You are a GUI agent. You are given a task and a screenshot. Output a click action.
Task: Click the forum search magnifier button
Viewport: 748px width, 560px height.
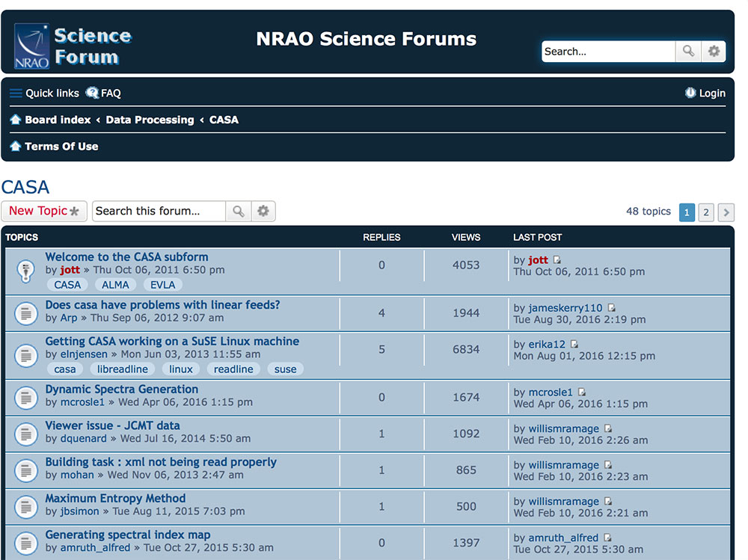(x=238, y=212)
